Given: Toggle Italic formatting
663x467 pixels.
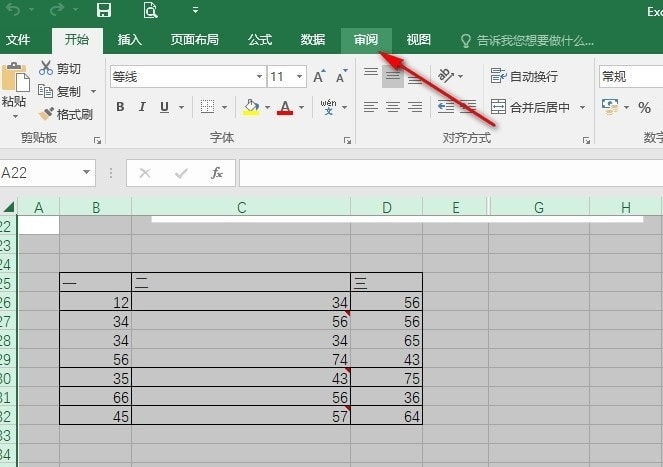Looking at the screenshot, I should pos(142,107).
